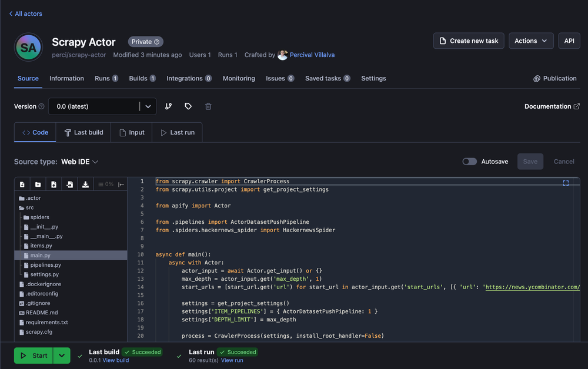Viewport: 588px width, 369px height.
Task: Expand the Start button run options chevron
Action: point(61,355)
